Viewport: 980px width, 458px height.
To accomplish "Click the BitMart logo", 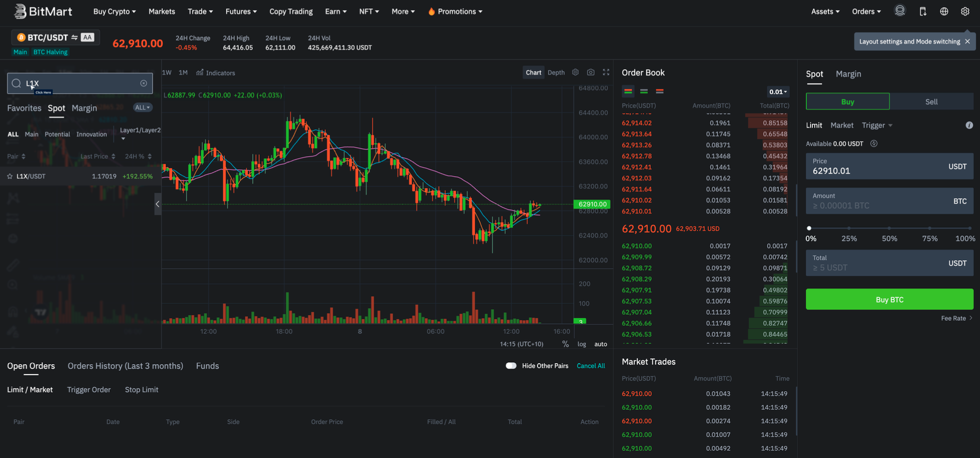I will [x=42, y=11].
